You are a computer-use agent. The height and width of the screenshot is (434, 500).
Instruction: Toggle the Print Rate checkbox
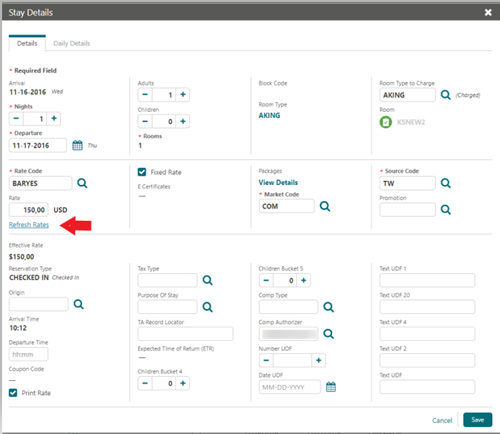[x=13, y=393]
